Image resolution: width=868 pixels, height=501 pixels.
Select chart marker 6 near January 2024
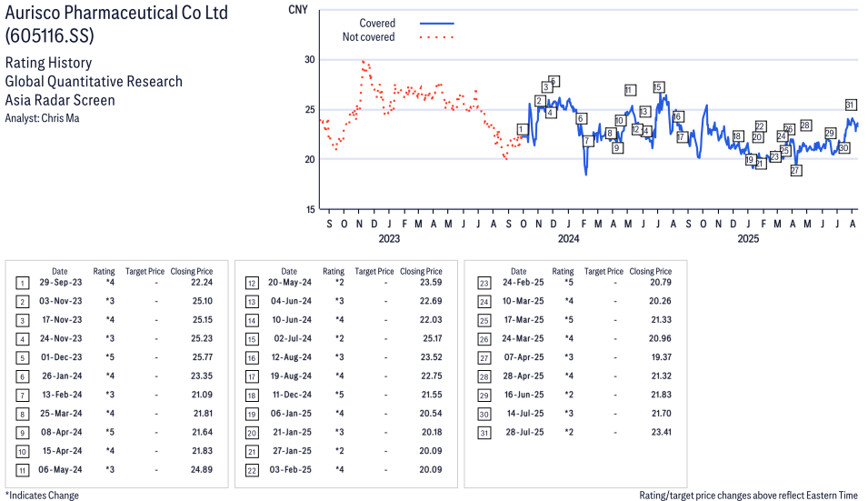pos(581,118)
